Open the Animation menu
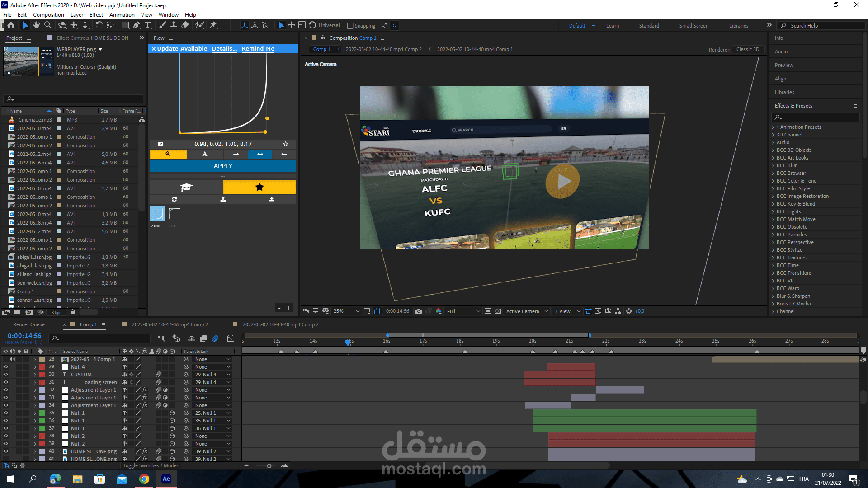 click(122, 15)
